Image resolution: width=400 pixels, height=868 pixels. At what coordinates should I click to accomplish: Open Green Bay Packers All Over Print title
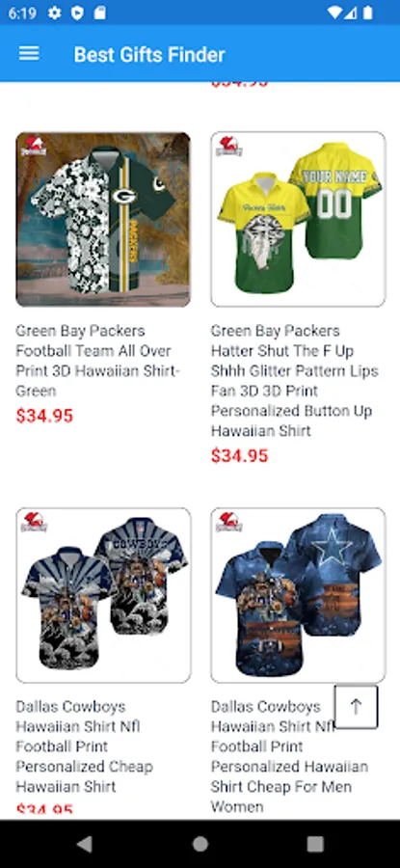(98, 361)
